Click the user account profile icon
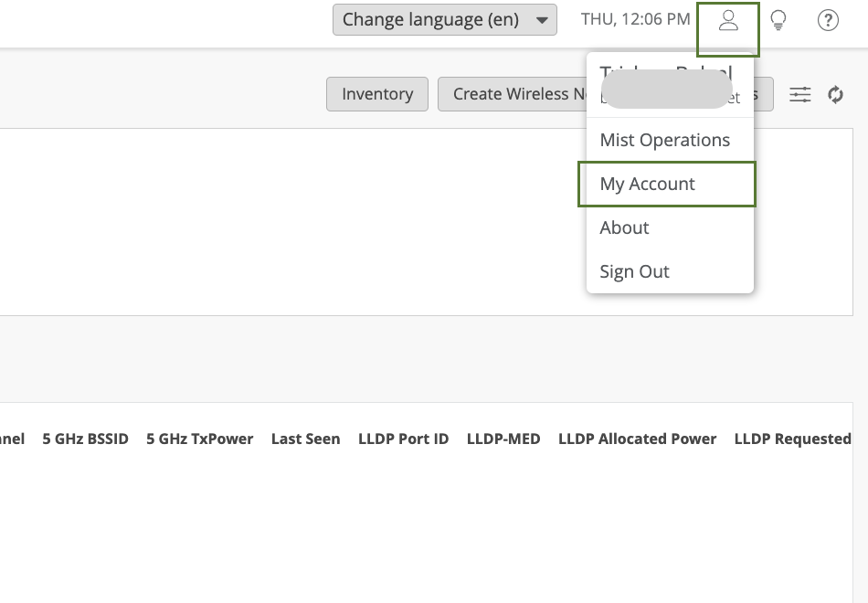Screen dimensions: 868x603 pos(728,21)
